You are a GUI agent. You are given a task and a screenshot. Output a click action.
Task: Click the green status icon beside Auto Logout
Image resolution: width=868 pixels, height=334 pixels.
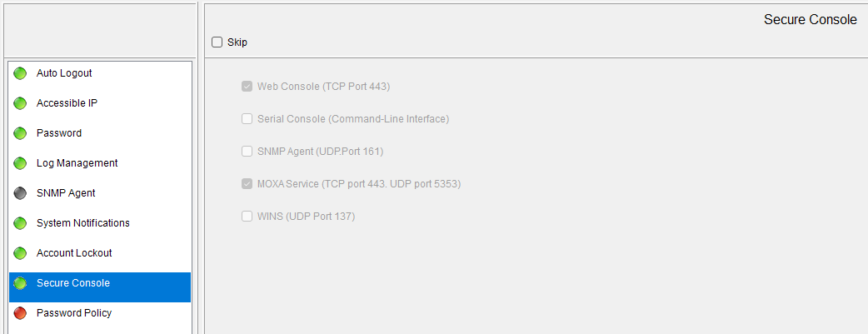click(x=21, y=73)
